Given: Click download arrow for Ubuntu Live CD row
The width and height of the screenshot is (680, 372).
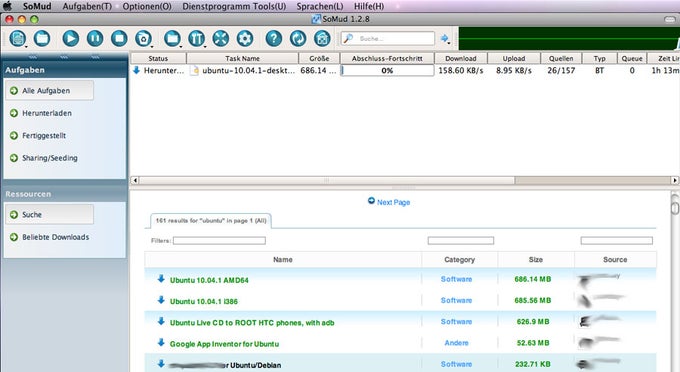Looking at the screenshot, I should tap(161, 321).
